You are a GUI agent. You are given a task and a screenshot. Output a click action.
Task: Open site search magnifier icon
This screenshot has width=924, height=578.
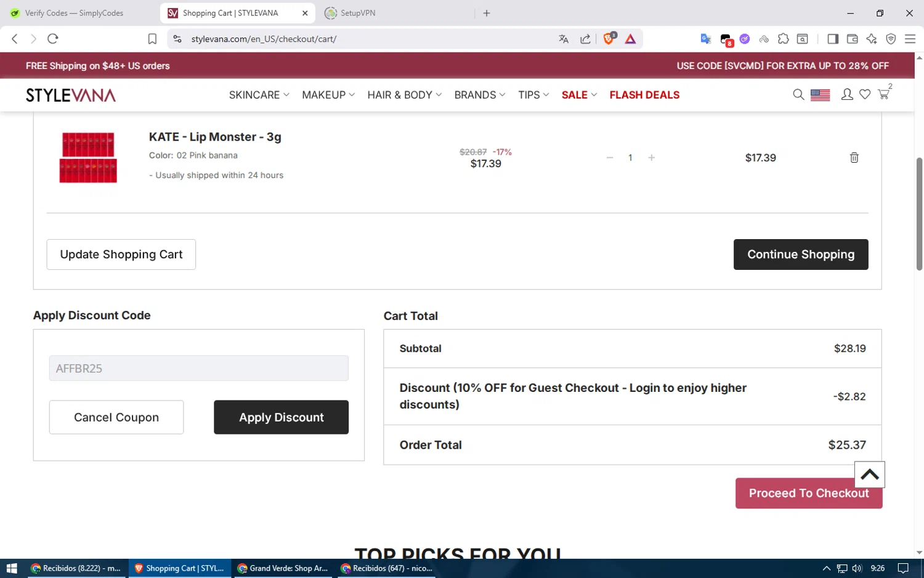(x=798, y=94)
